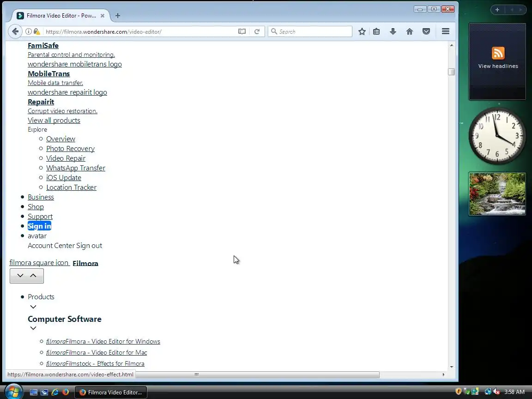Open the filmora square icon link
Image resolution: width=532 pixels, height=399 pixels.
39,263
